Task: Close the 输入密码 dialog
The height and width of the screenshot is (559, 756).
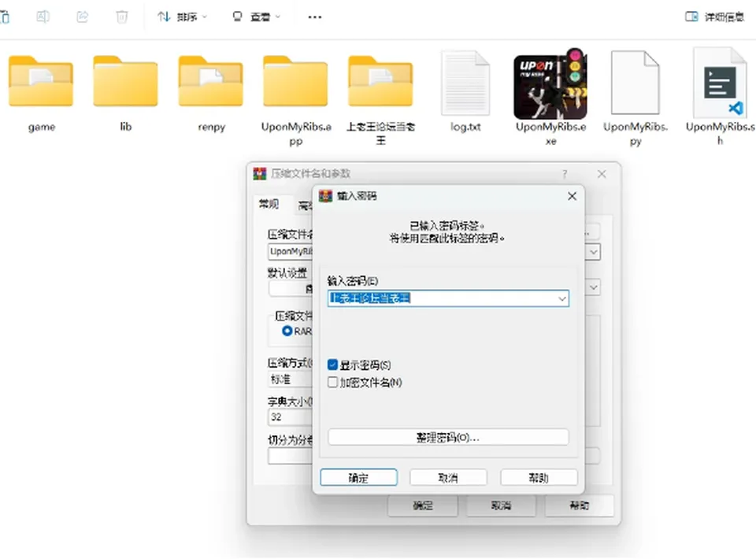Action: coord(572,196)
